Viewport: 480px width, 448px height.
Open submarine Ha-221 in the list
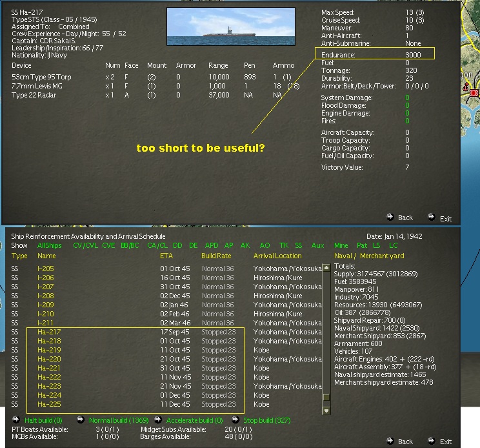coord(48,368)
